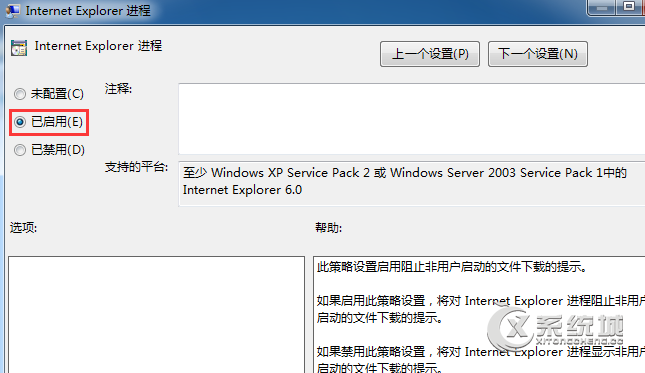Click the help paragraph starting with 如果启用此策略设置
Viewport: 645px width, 373px height.
pyautogui.click(x=480, y=309)
